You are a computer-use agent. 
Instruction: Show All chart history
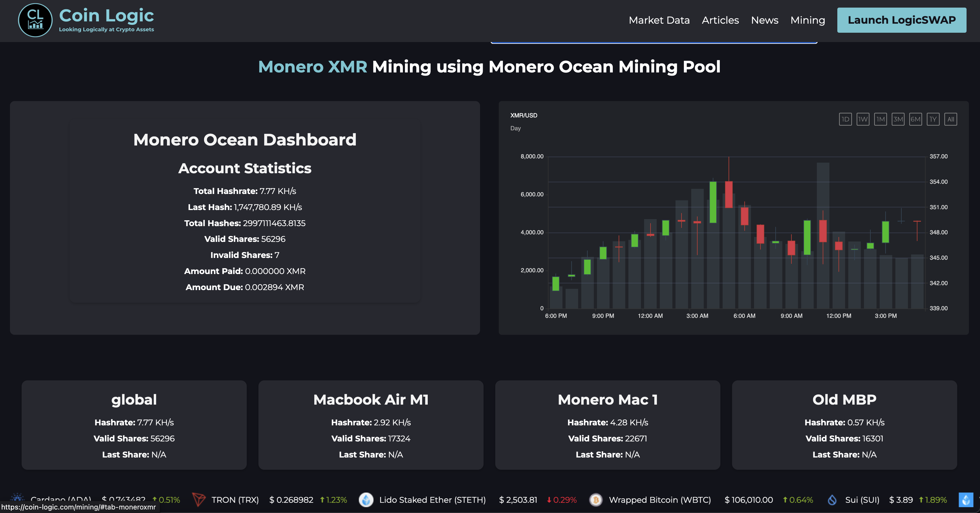click(x=950, y=119)
